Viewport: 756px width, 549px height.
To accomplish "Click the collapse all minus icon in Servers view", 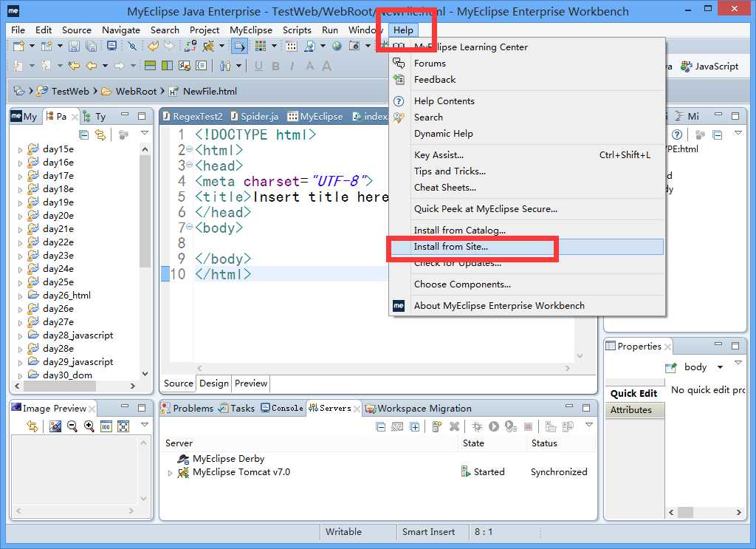I will pos(380,426).
